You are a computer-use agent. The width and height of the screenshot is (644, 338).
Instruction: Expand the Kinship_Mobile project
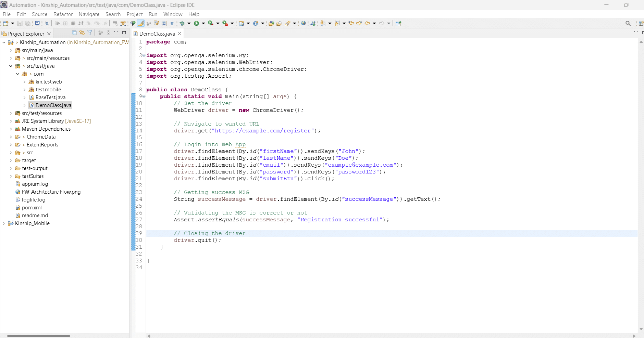4,223
